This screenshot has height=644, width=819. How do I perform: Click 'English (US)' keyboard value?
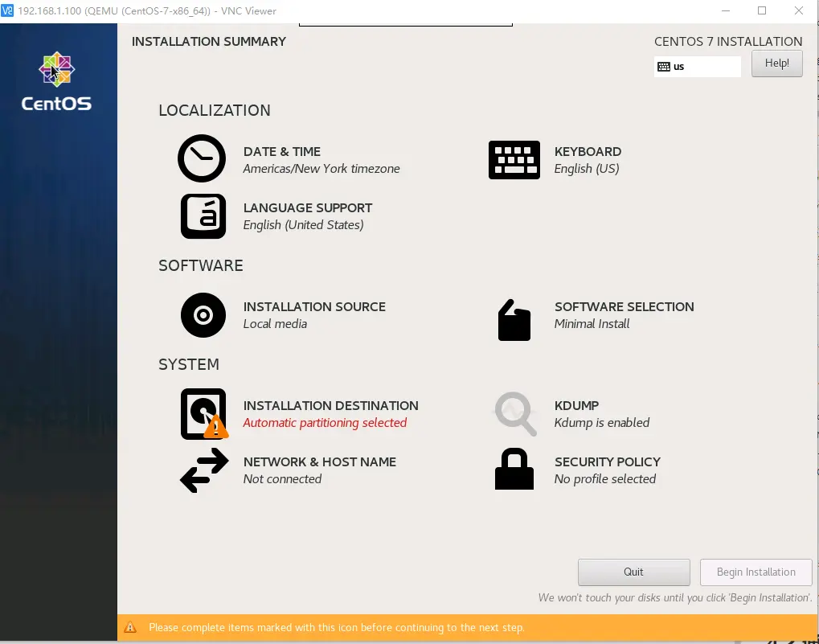pyautogui.click(x=587, y=169)
